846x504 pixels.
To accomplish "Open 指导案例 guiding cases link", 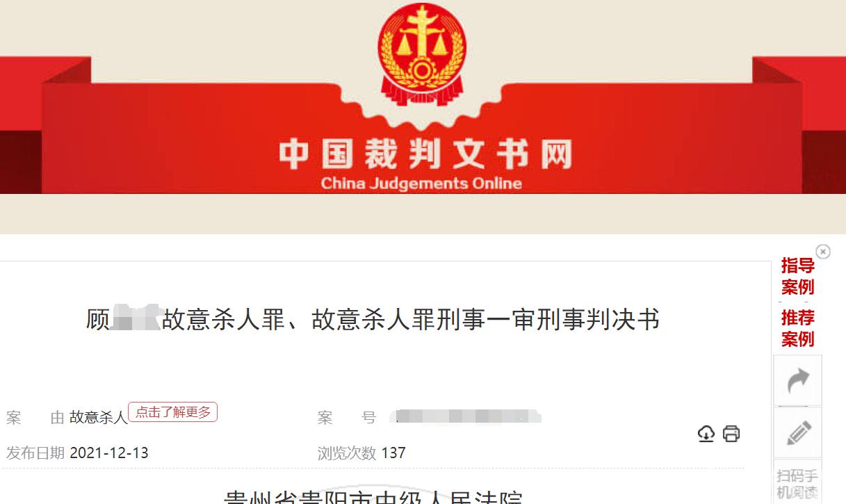I will pos(797,276).
